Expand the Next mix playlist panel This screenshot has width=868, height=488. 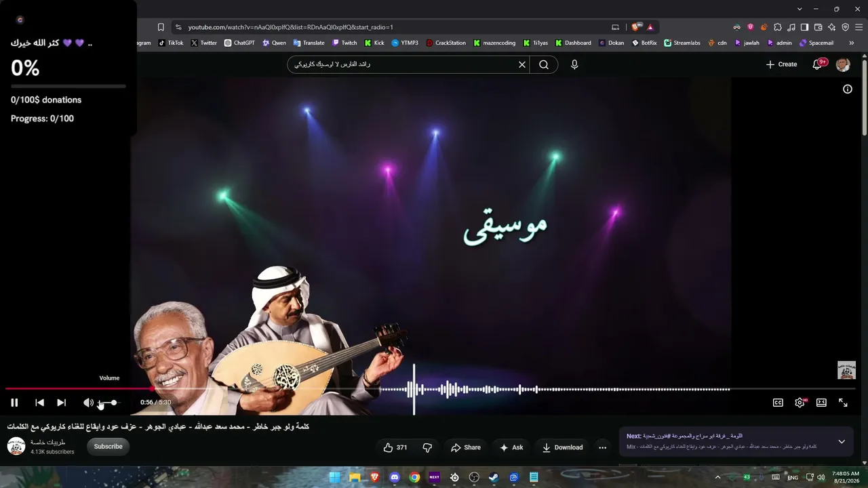coord(842,441)
